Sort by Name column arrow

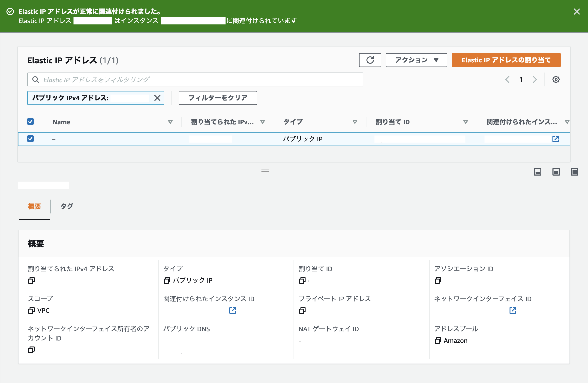[170, 122]
